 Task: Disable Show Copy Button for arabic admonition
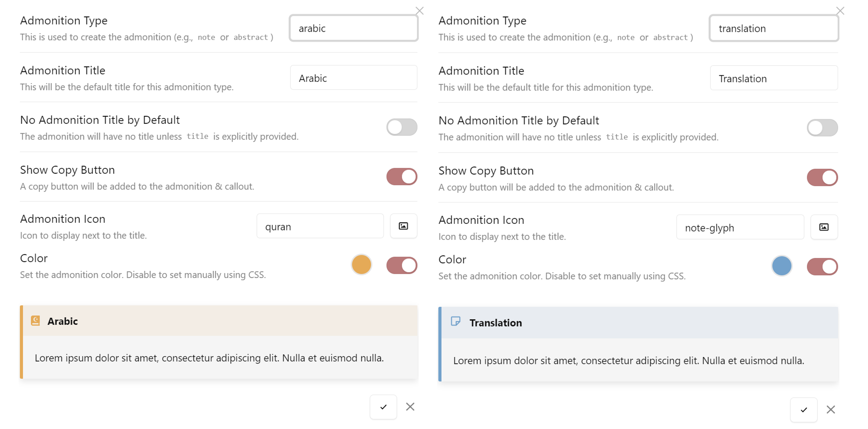(402, 177)
